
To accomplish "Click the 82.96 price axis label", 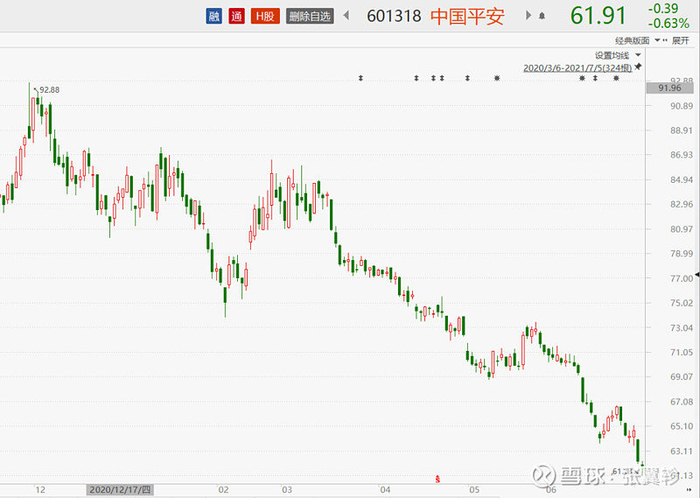I will coord(681,204).
